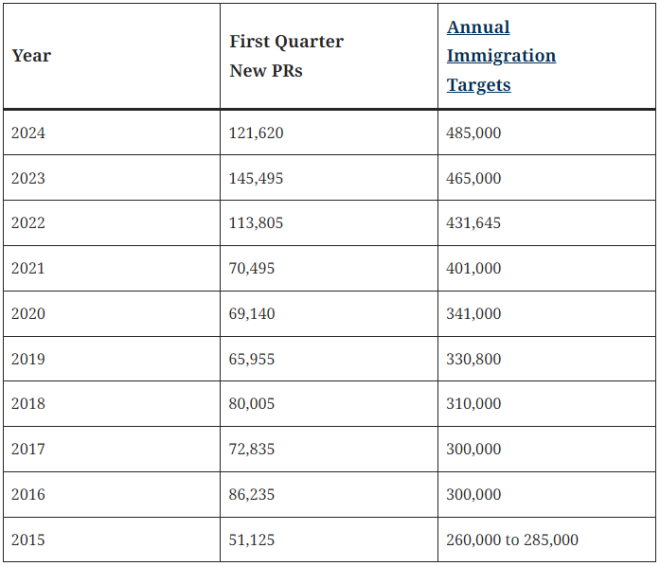Screen dimensions: 660x566
Task: Select the 341,000 target for 2020
Action: coord(474,314)
